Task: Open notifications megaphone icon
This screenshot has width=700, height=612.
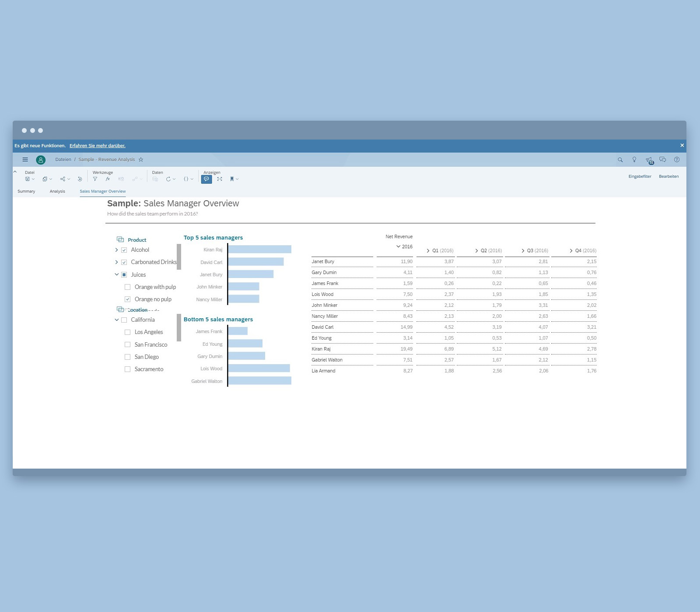Action: click(649, 160)
